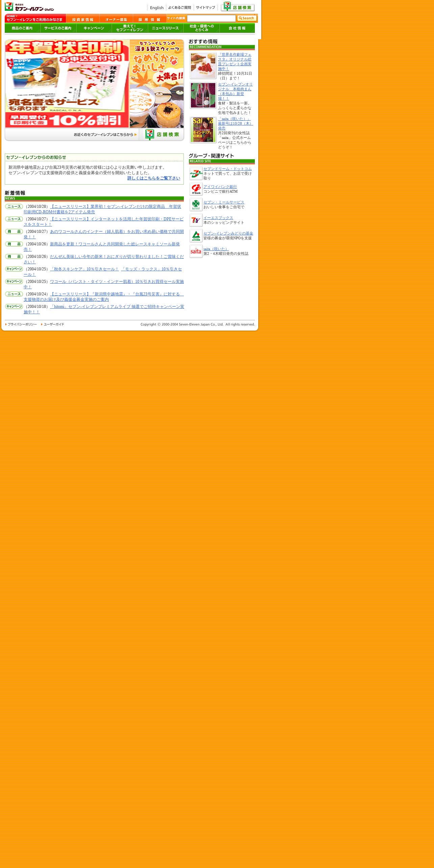Click the Seven Meal Service logo icon
The image size is (434, 868).
(x=196, y=204)
